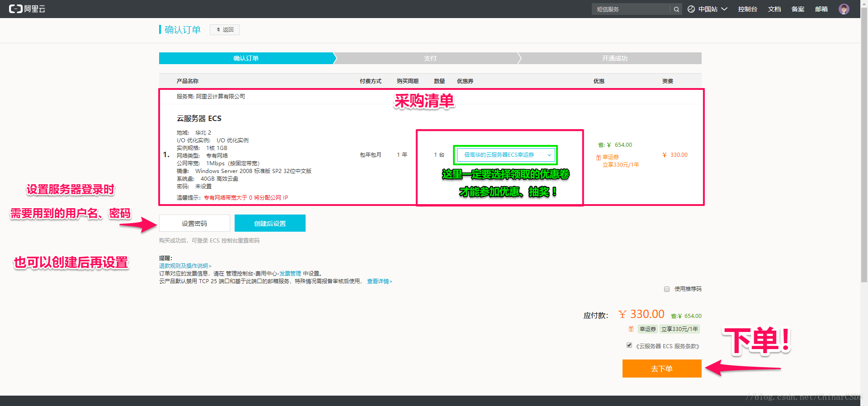Click the gift icon beside the bottom 幸运券 tag
The image size is (868, 406).
631,329
